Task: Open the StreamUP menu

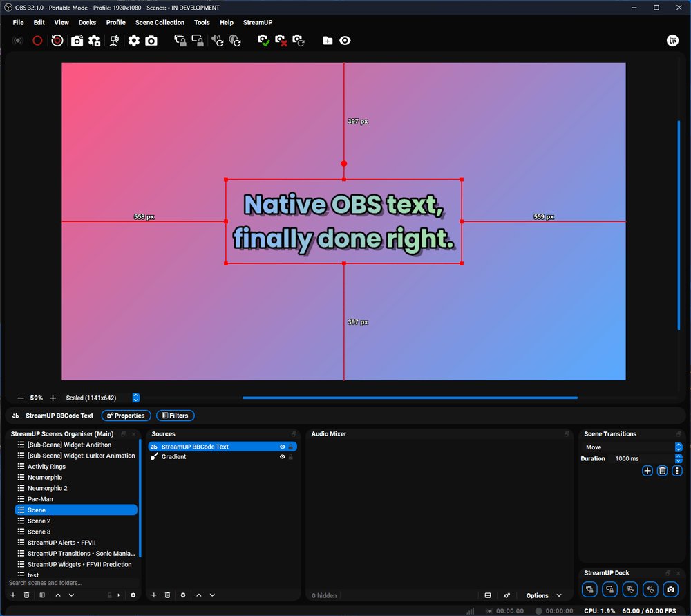Action: point(258,23)
